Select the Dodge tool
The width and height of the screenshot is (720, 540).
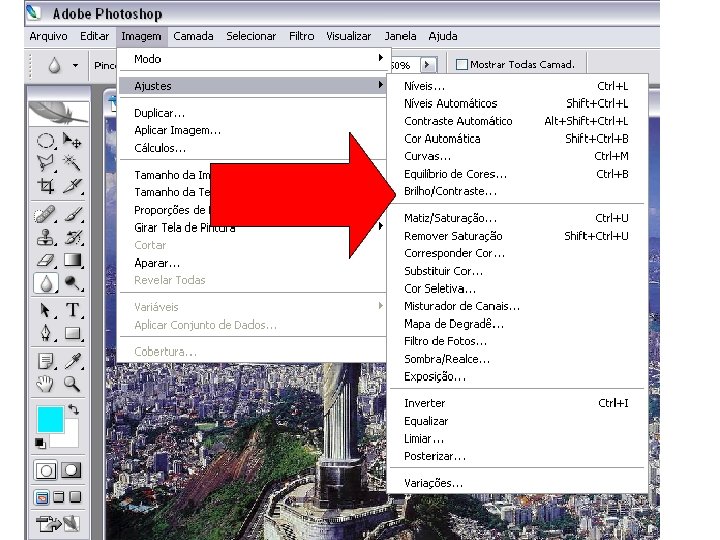pyautogui.click(x=72, y=283)
